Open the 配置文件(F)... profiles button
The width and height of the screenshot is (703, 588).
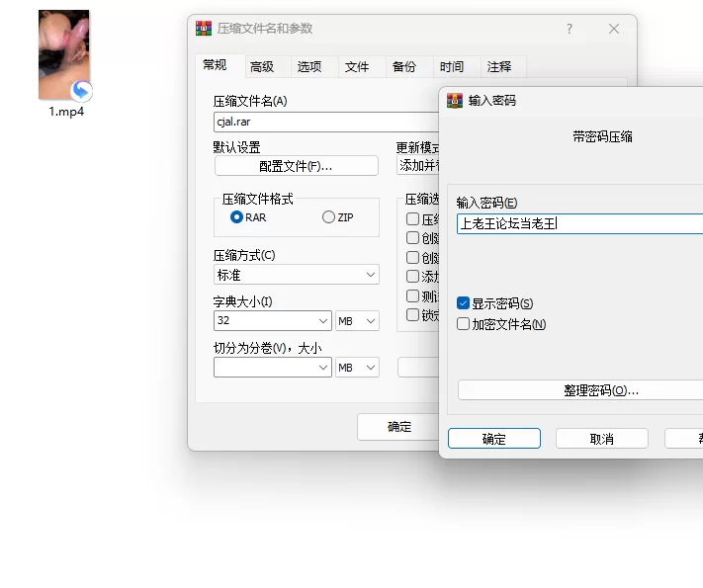[x=296, y=166]
